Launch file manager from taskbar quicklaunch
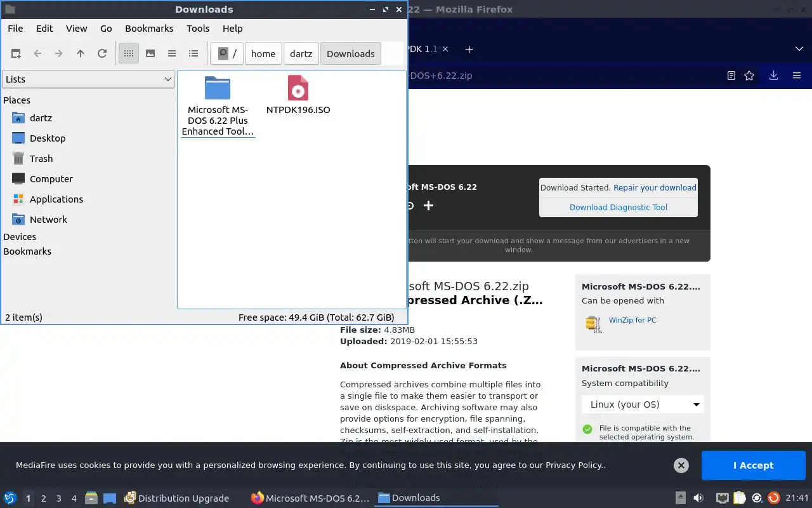Image resolution: width=812 pixels, height=508 pixels. click(91, 498)
